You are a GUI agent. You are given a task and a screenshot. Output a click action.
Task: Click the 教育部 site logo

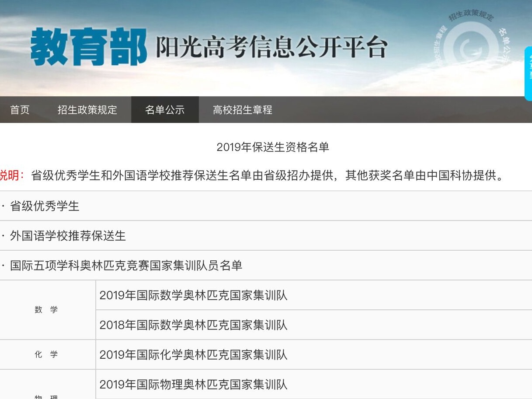[89, 46]
